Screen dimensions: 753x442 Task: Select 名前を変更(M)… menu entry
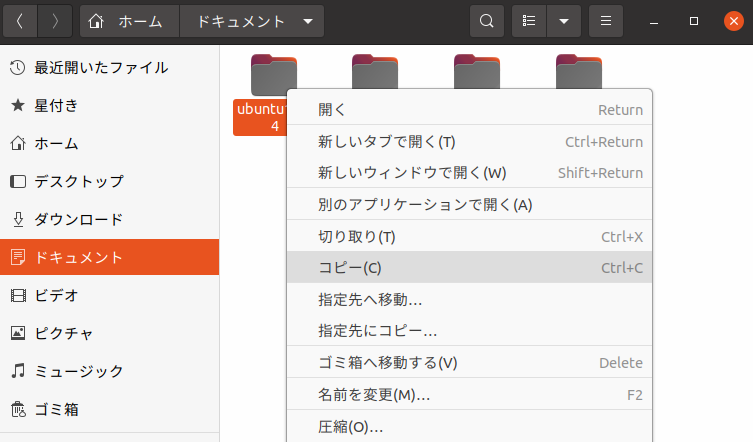[373, 395]
